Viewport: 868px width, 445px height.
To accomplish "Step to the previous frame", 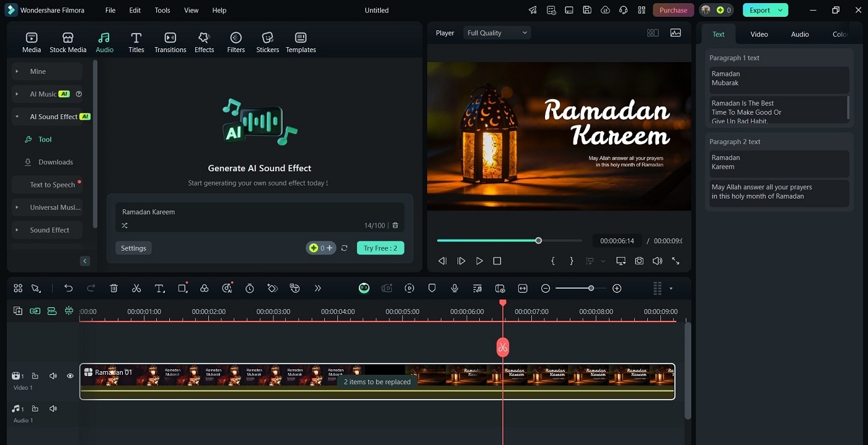I will (x=442, y=261).
